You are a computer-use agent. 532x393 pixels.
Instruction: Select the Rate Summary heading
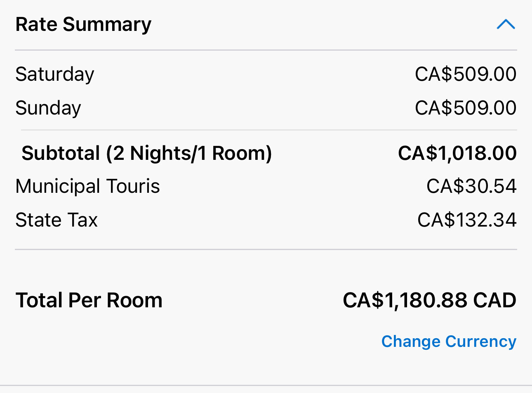[x=83, y=25]
